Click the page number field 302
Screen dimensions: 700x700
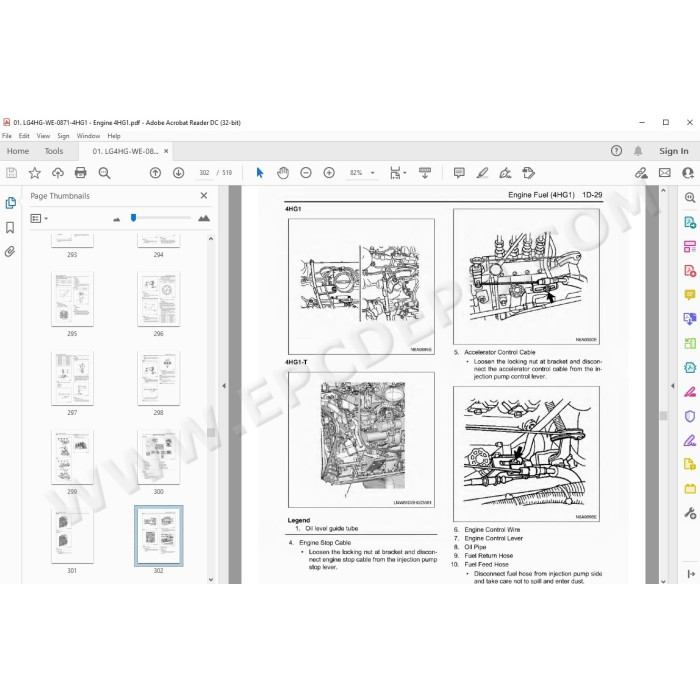pos(204,173)
